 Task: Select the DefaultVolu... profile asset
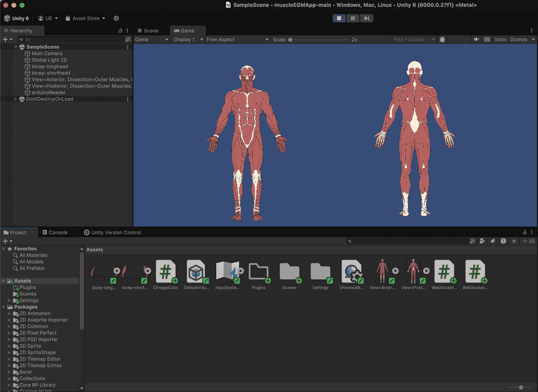point(196,275)
